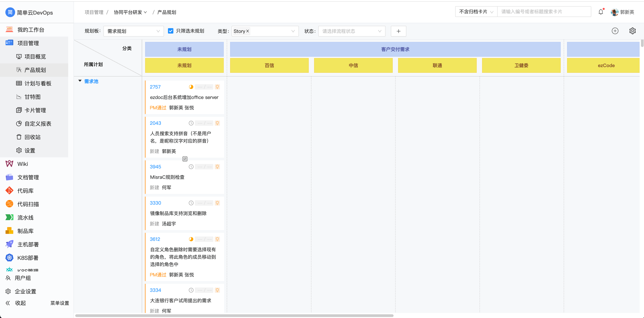644x318 pixels.
Task: Click the 卫健委 plan column header
Action: 521,65
